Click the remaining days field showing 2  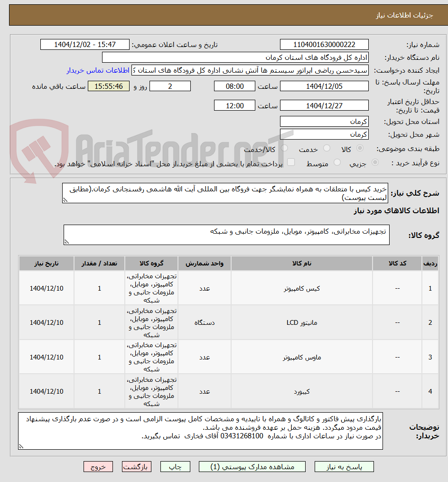(x=170, y=86)
